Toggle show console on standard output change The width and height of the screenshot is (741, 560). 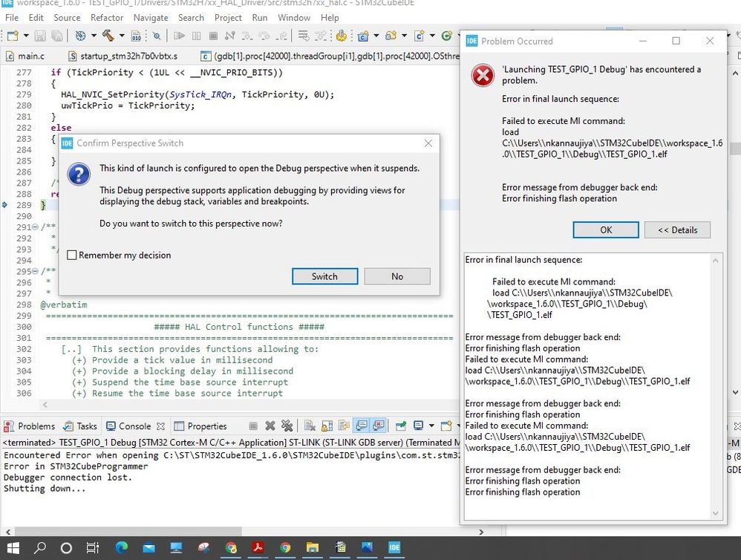click(361, 426)
